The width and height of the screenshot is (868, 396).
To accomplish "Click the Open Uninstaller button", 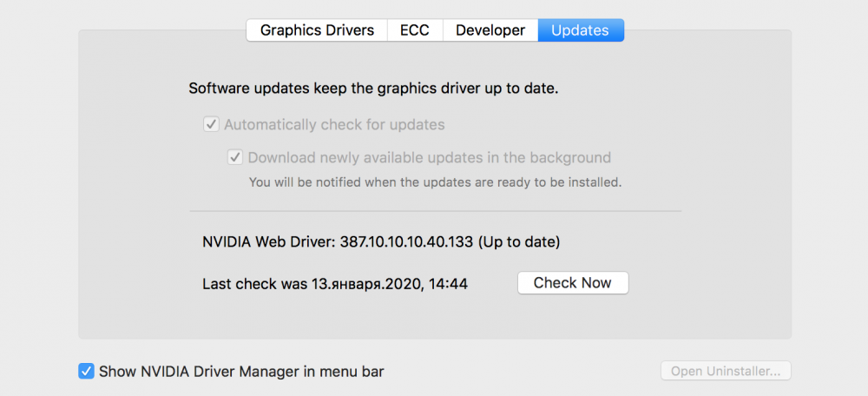I will [726, 371].
